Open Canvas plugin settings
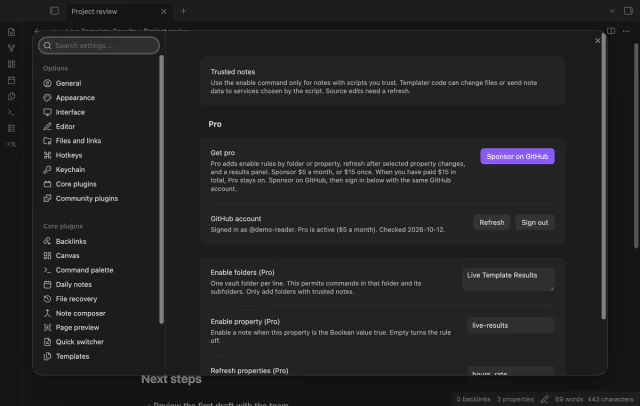640x406 pixels. point(61,256)
